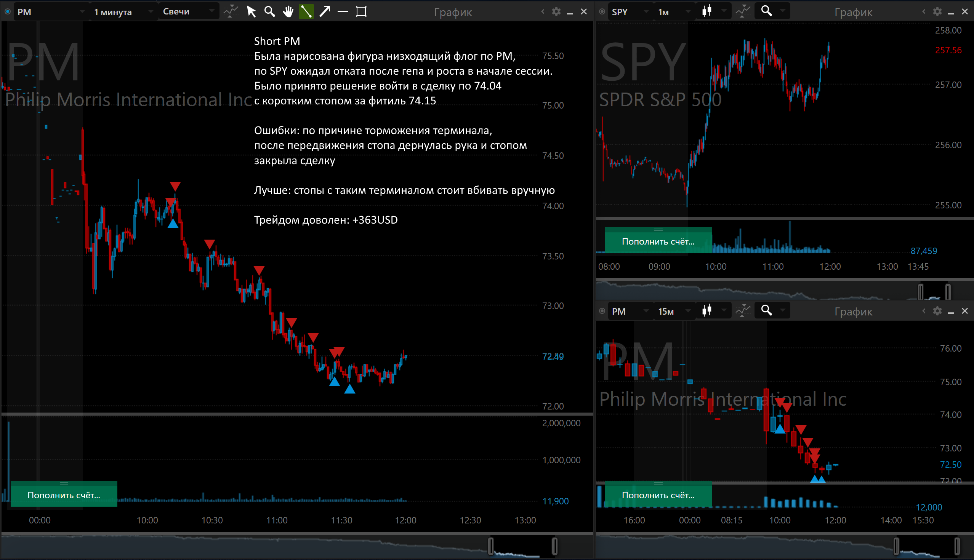Open indicators in PM 15m chart
974x560 pixels.
pos(743,311)
